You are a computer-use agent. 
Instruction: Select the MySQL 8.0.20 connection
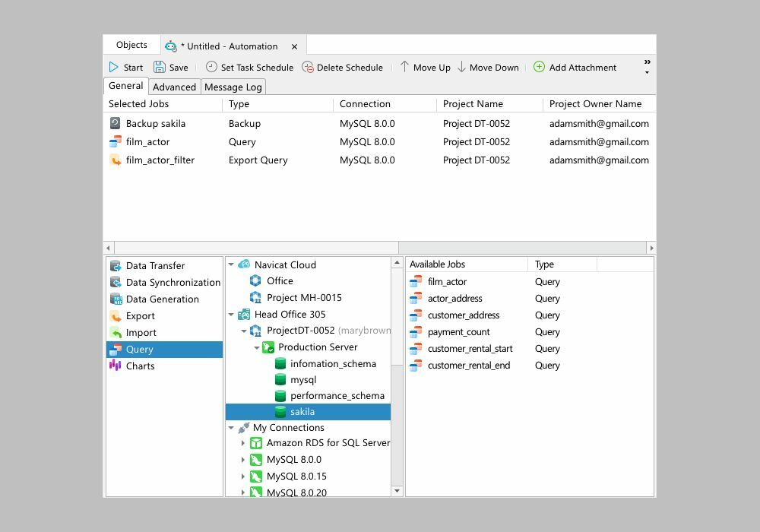[296, 492]
